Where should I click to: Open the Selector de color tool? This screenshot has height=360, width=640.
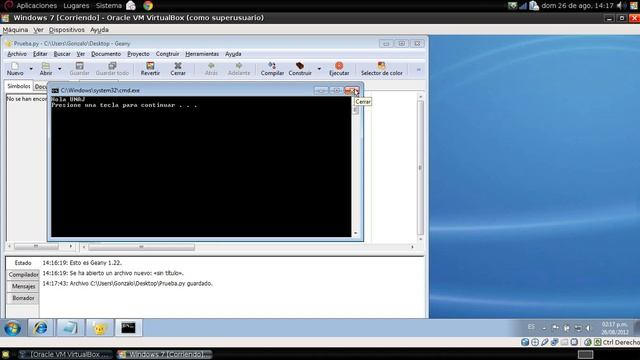pos(382,69)
